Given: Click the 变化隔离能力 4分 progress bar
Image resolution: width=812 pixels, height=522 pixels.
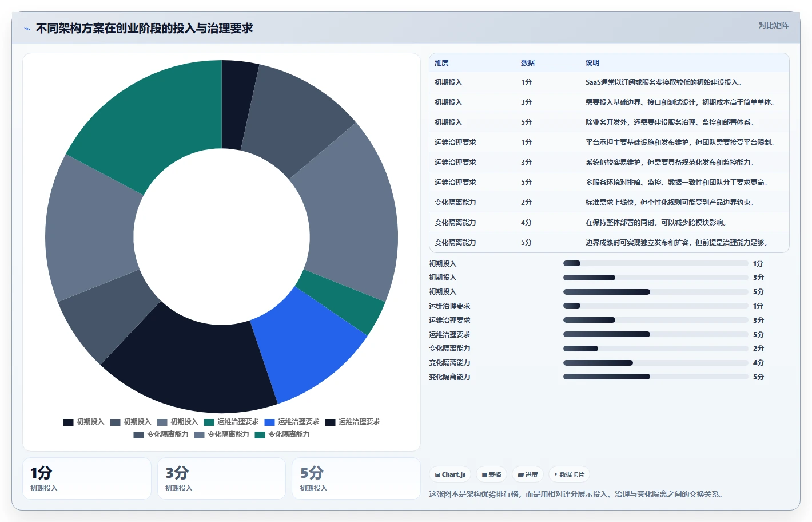Looking at the screenshot, I should click(655, 363).
